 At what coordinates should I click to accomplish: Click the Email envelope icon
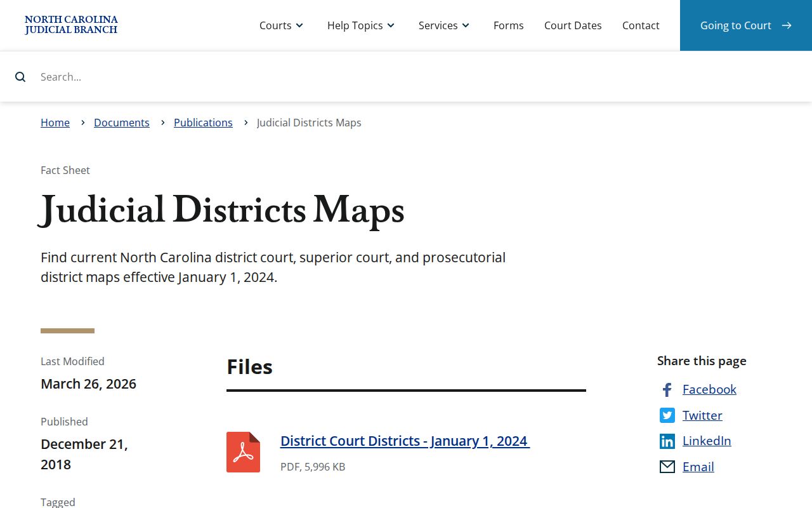click(x=667, y=467)
